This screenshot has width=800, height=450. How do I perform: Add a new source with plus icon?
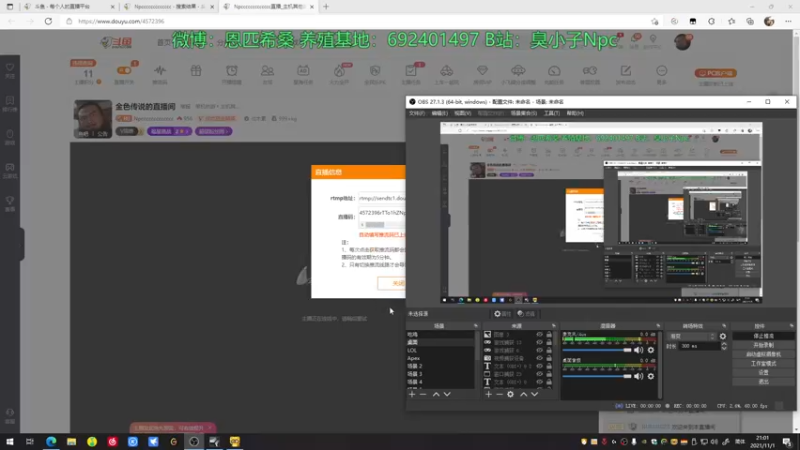click(488, 394)
